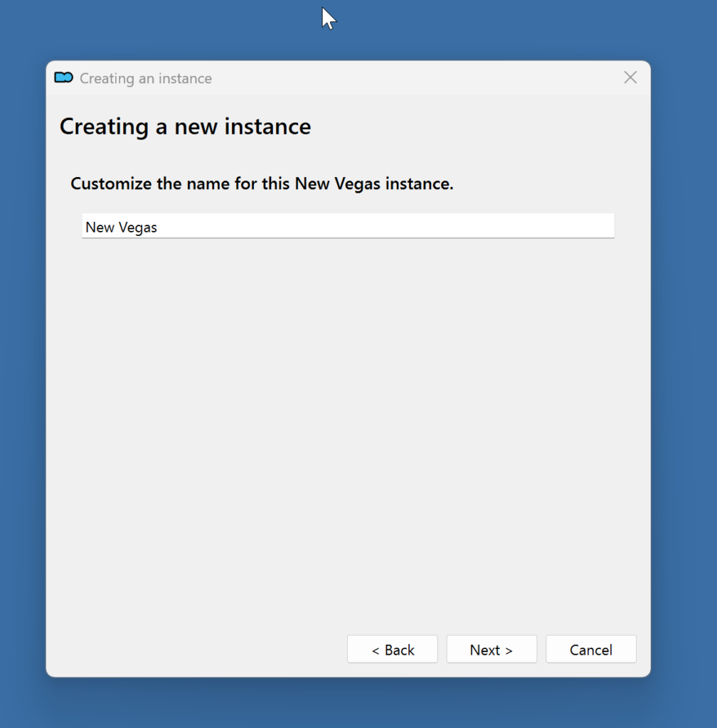Click the blank area below the name field
Image resolution: width=717 pixels, height=728 pixels.
[x=348, y=427]
